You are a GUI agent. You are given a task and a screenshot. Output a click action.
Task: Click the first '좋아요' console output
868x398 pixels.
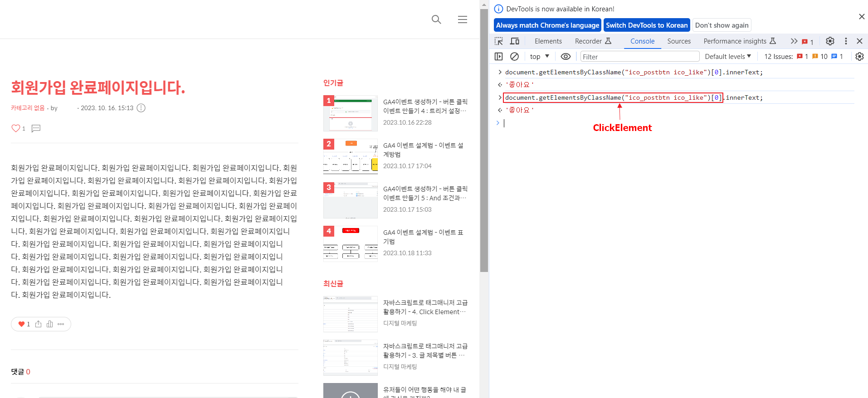tap(520, 85)
